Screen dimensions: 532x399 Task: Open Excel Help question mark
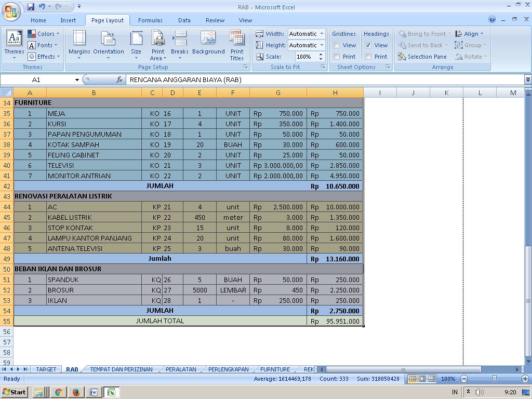tap(492, 19)
